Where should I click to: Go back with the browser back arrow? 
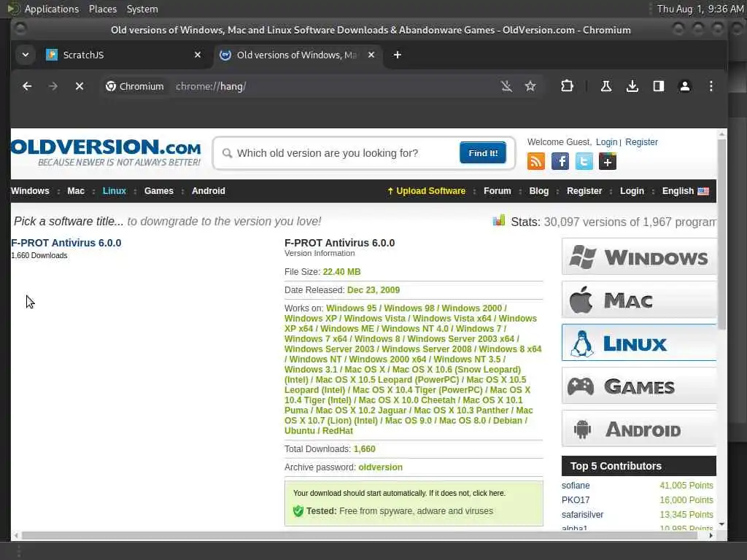(27, 86)
